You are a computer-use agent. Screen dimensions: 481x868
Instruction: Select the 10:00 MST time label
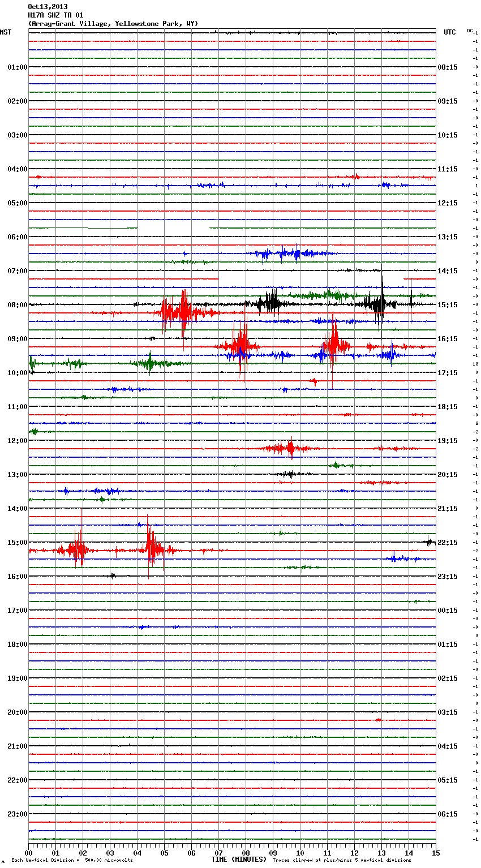point(18,373)
